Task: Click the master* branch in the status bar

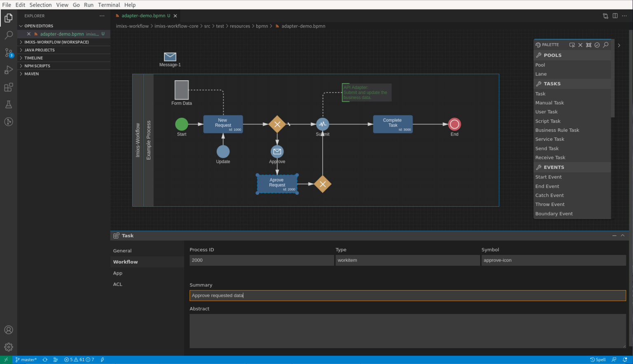Action: coord(26,359)
